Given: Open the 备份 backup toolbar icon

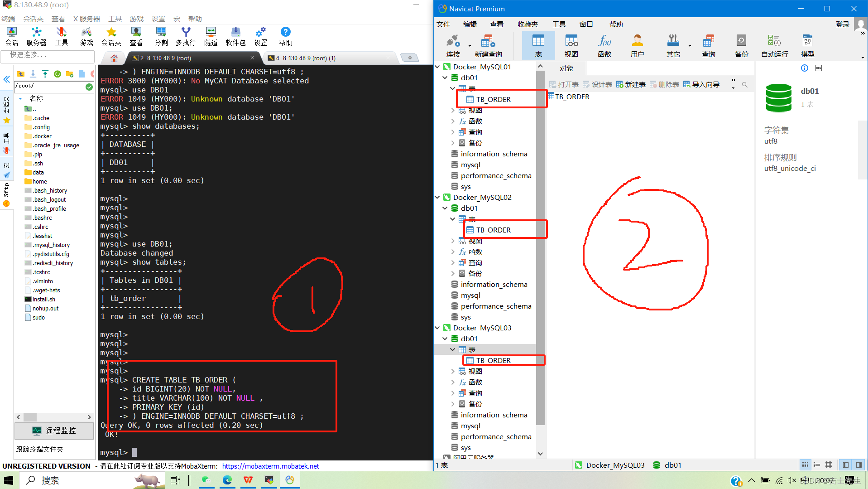Looking at the screenshot, I should click(x=741, y=45).
